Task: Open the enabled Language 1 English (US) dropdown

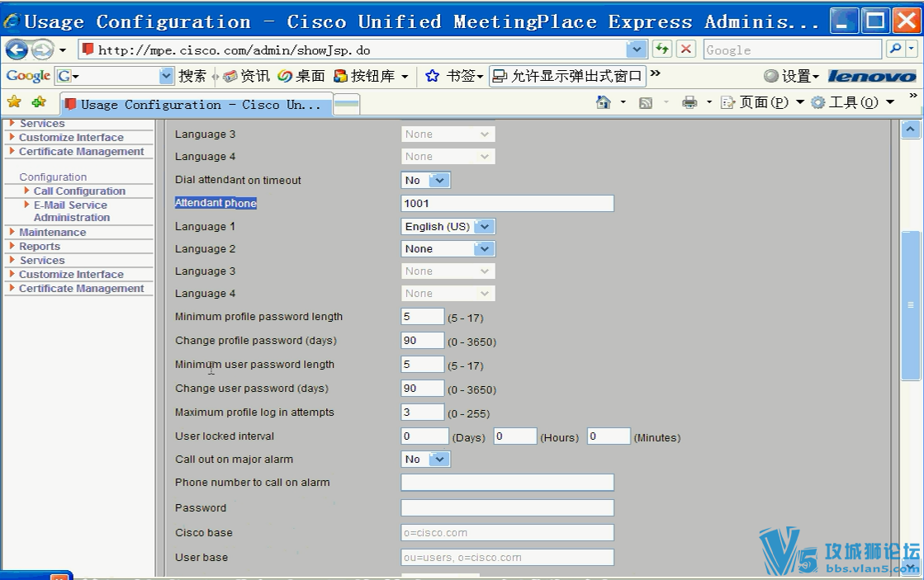Action: 448,227
